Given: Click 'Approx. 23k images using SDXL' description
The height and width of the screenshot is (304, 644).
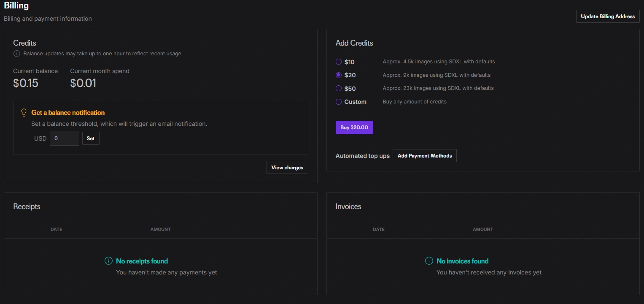Looking at the screenshot, I should click(438, 88).
